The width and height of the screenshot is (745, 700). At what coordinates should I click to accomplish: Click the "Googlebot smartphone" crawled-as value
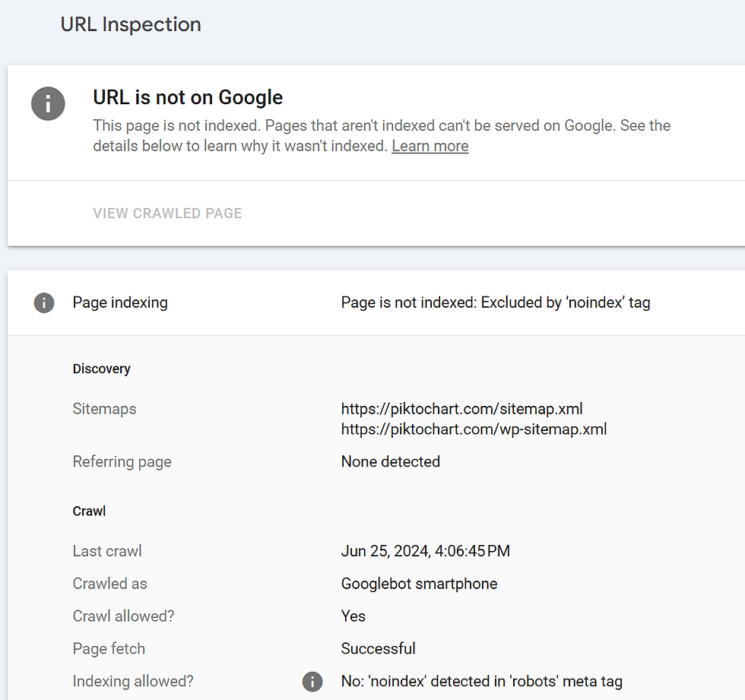(x=418, y=584)
